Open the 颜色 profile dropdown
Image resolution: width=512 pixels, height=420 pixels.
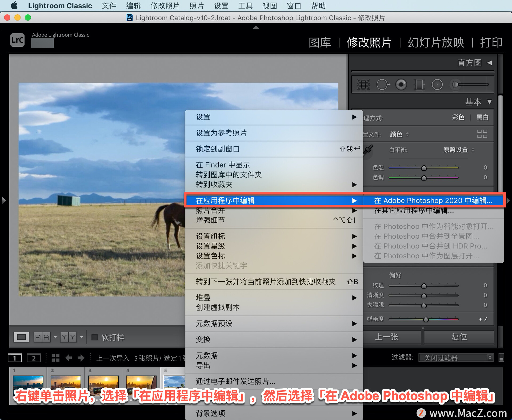399,134
